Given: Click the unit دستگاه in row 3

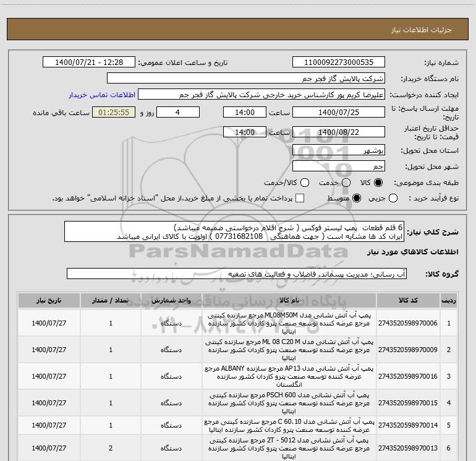Looking at the screenshot, I should pyautogui.click(x=171, y=376).
